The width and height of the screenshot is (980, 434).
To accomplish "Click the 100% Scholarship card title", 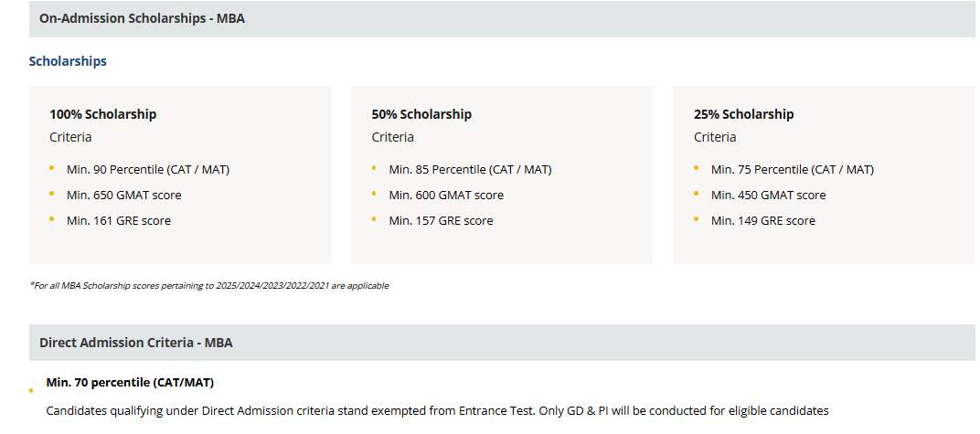I will 103,114.
